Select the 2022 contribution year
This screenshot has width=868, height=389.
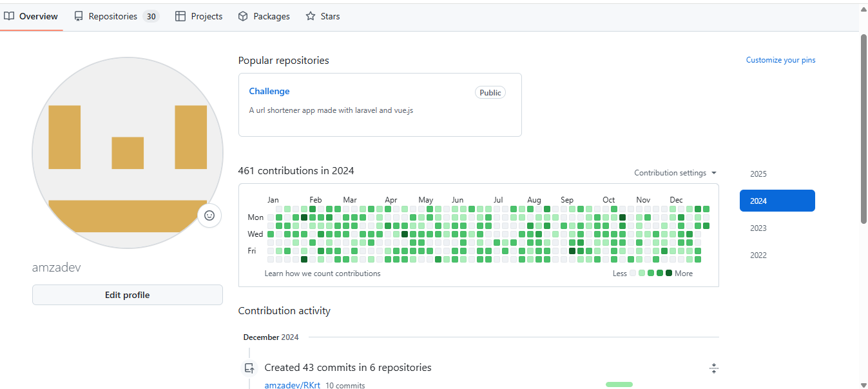[758, 255]
